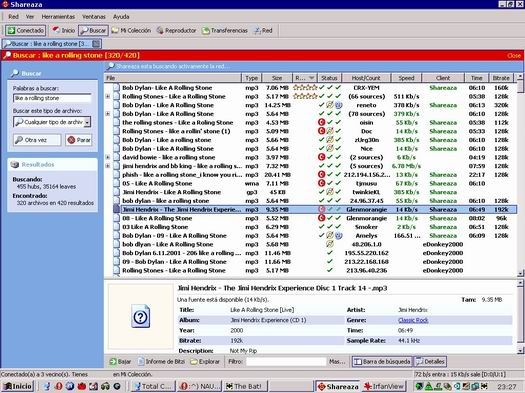Sort results by Type column
The image size is (525, 393).
pos(251,78)
